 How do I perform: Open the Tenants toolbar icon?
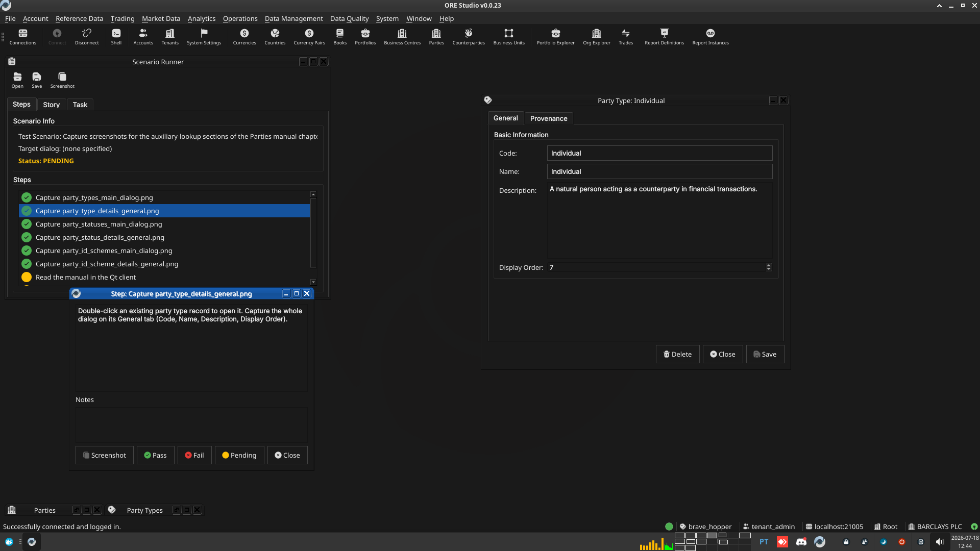(170, 37)
